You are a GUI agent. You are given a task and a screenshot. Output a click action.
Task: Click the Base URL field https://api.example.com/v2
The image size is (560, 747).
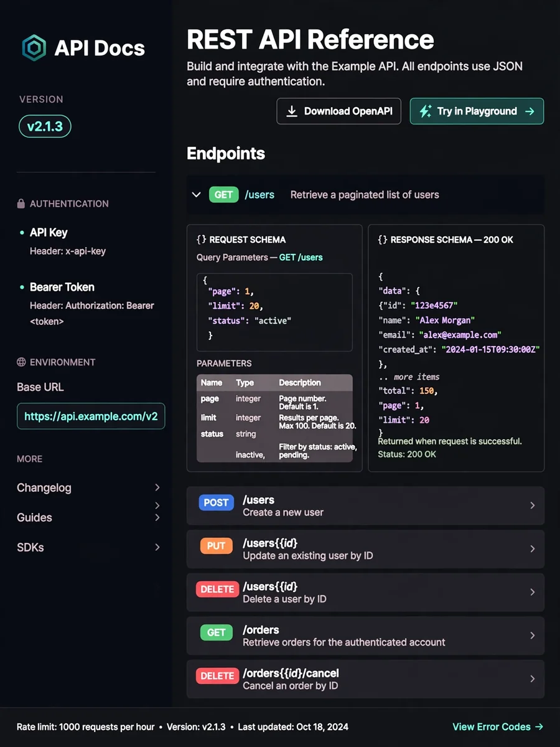pos(91,416)
